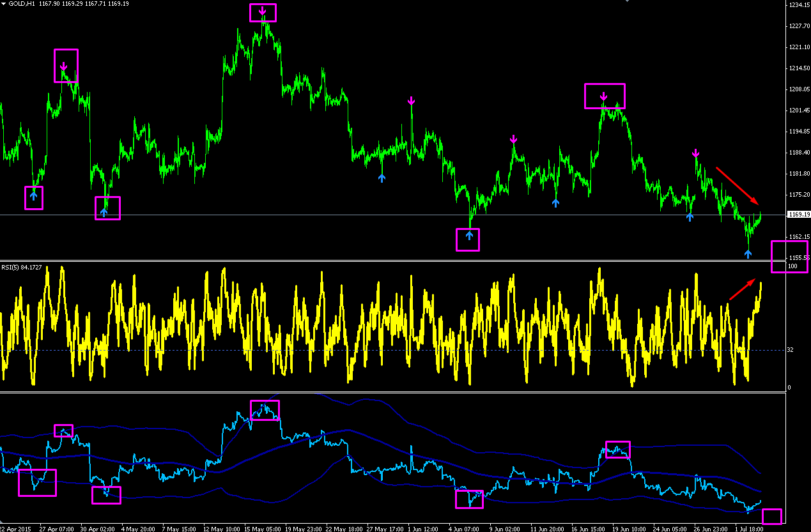Click the 16 Jun 15:00 time label
The width and height of the screenshot is (811, 532).
click(589, 528)
